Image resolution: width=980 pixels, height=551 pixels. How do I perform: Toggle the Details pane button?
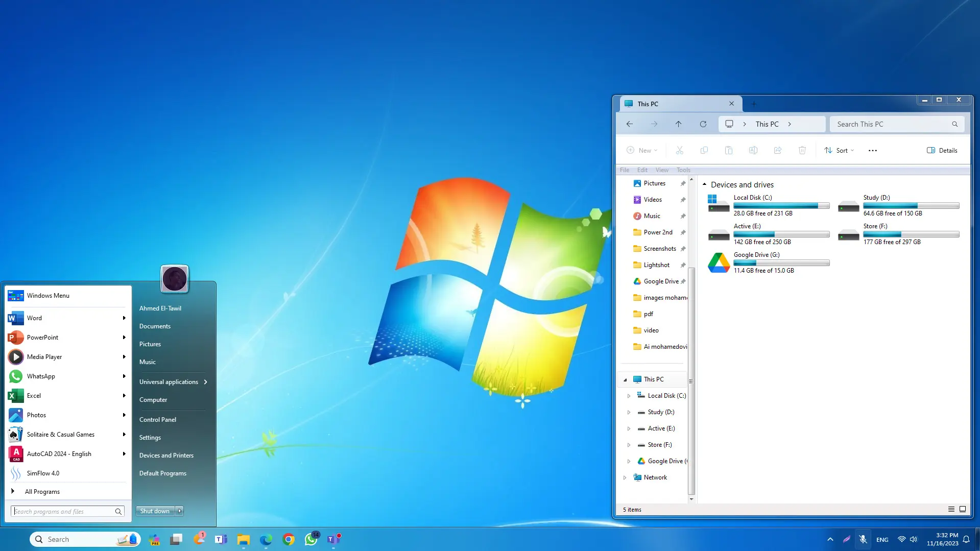click(x=942, y=150)
